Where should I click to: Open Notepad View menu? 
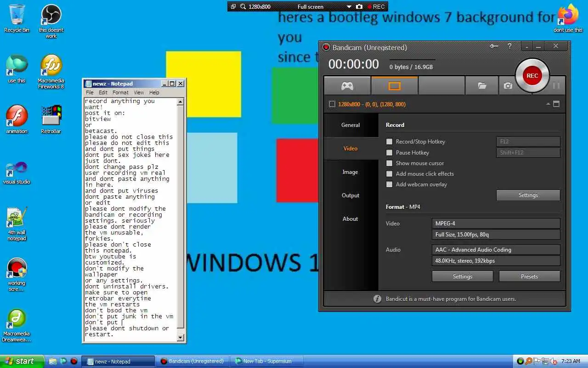click(139, 92)
